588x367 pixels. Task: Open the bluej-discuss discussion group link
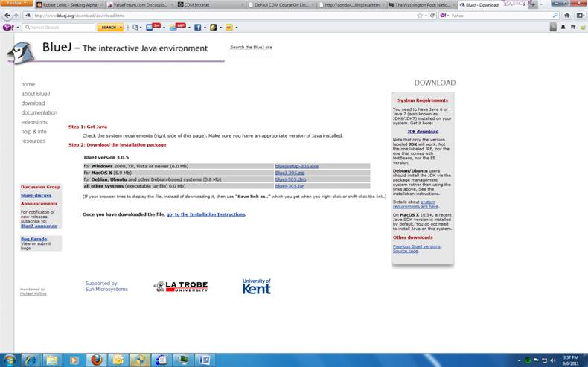point(36,195)
